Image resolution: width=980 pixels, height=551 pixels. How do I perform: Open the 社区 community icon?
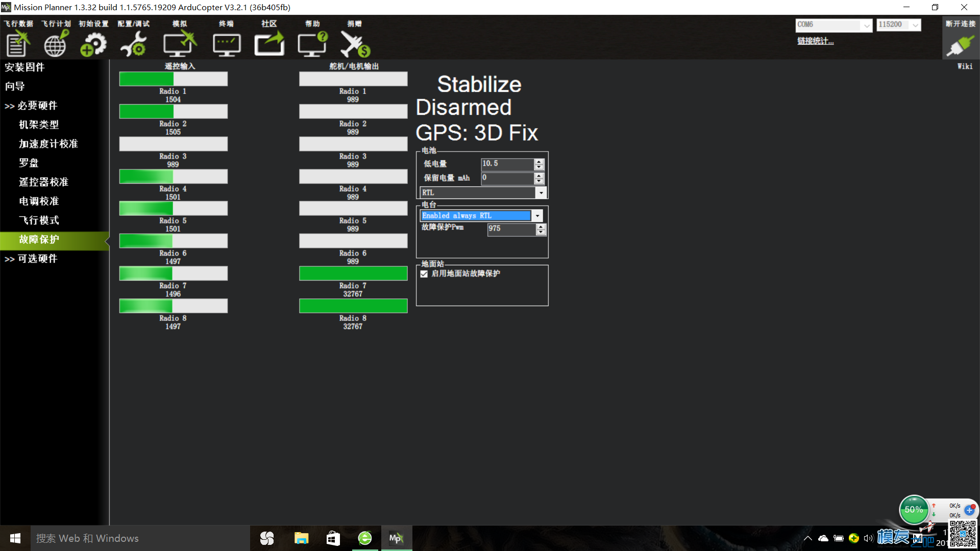point(269,43)
